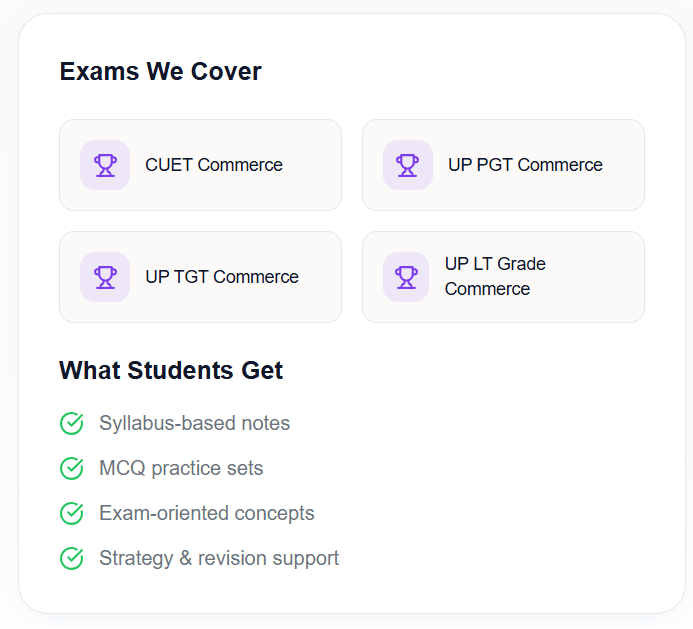Click the UP LT Grade trophy icon
693x629 pixels.
pos(407,277)
